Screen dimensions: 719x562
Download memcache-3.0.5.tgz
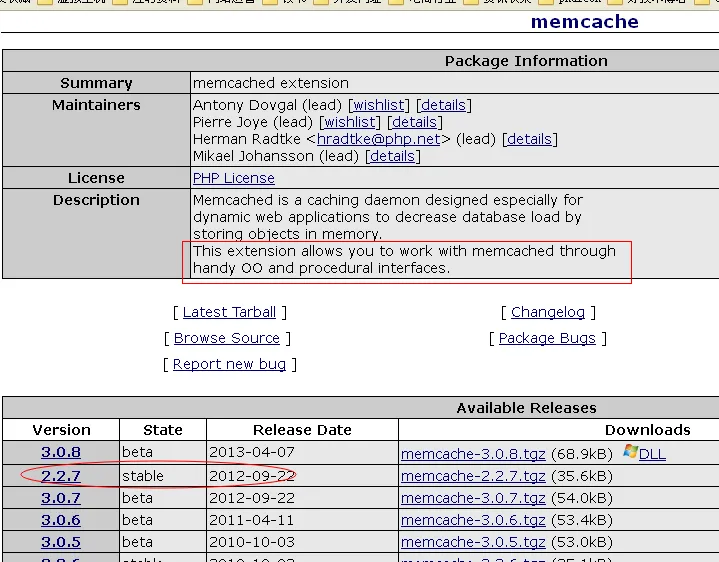click(x=473, y=542)
